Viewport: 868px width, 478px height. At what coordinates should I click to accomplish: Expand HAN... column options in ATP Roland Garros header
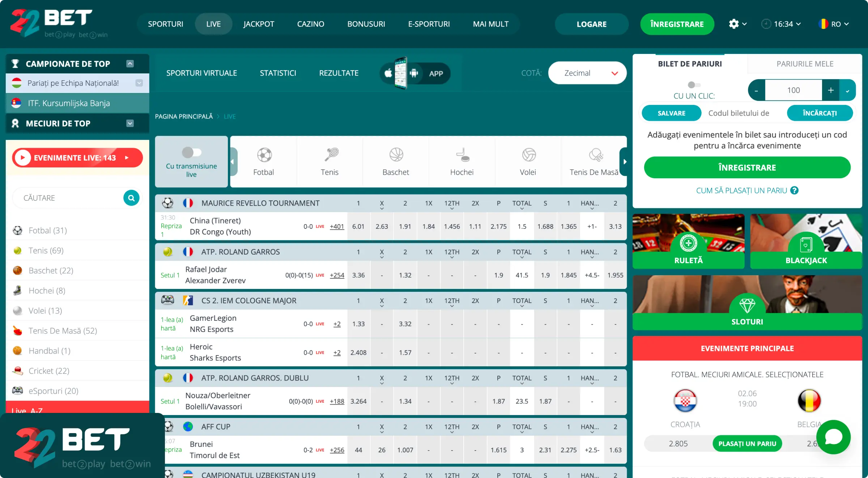pyautogui.click(x=592, y=257)
